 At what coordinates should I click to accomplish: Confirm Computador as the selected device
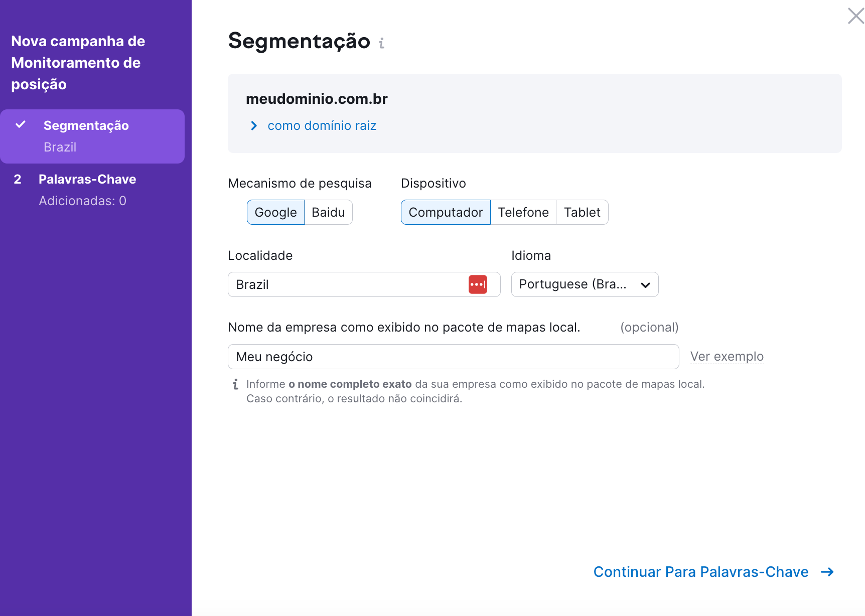pyautogui.click(x=445, y=212)
